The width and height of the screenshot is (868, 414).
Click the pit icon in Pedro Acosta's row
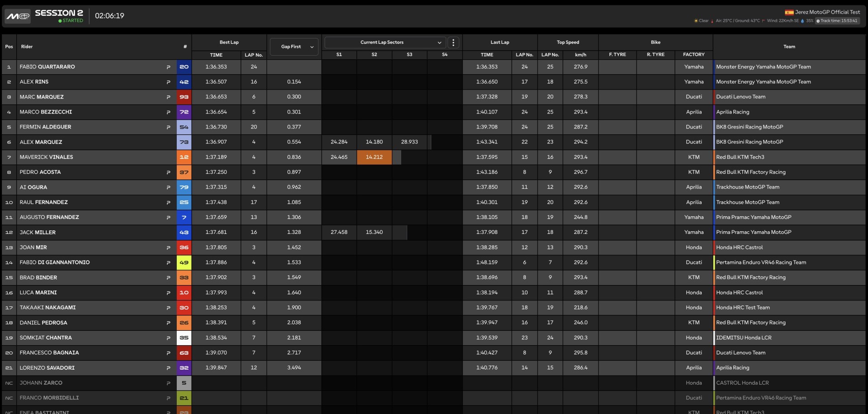tap(168, 172)
